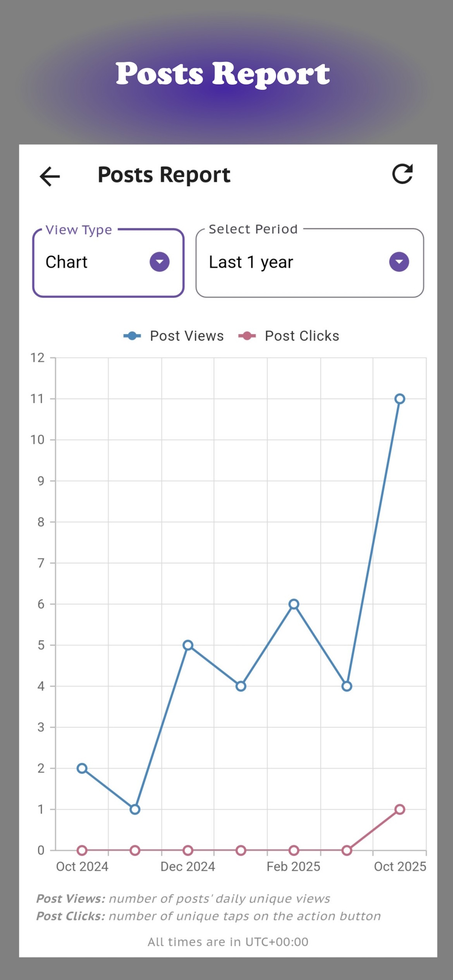Click the Posts Report page title

164,175
